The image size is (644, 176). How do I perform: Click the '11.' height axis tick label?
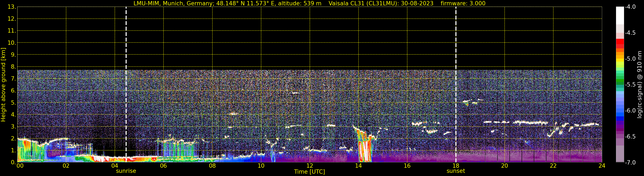point(12,31)
